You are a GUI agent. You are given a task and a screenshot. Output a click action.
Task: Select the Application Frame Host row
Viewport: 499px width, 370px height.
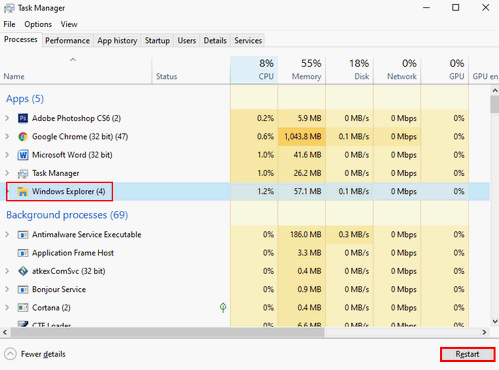click(245, 253)
